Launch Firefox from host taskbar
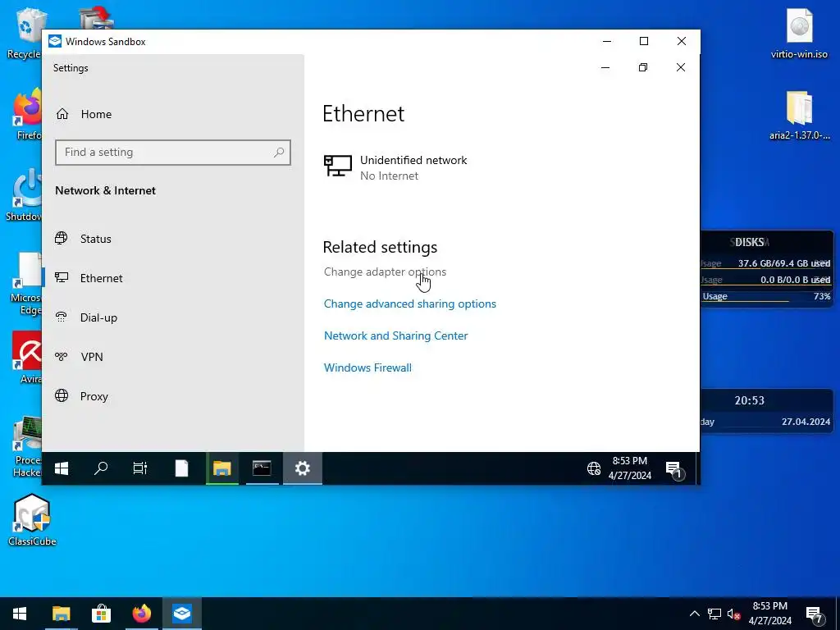The image size is (840, 630). [x=141, y=614]
